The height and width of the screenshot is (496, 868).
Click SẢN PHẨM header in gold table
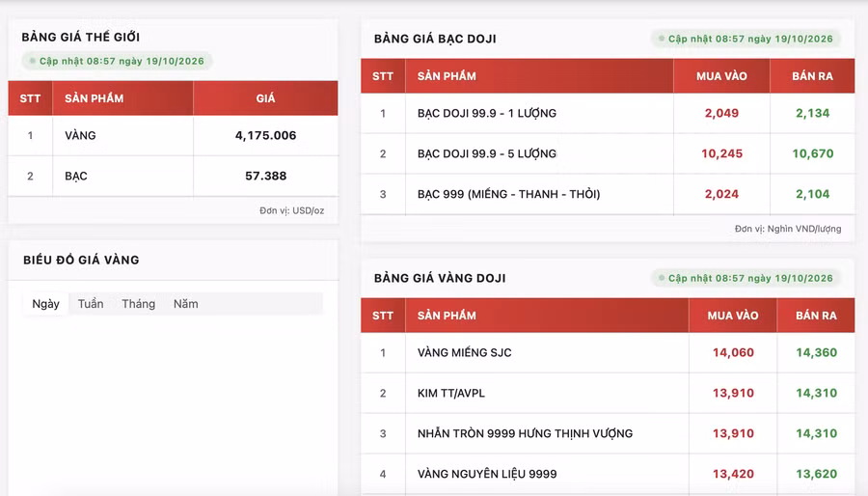[547, 316]
